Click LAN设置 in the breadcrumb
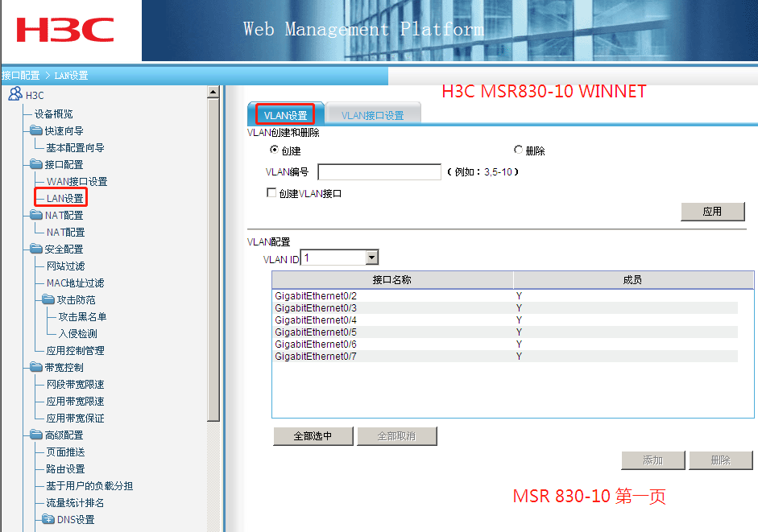The image size is (758, 532). tap(71, 76)
